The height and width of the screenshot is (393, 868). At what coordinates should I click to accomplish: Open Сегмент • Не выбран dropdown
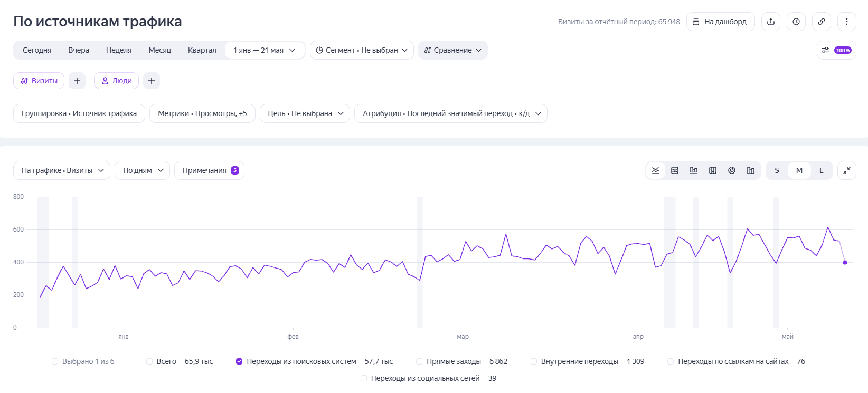point(362,50)
